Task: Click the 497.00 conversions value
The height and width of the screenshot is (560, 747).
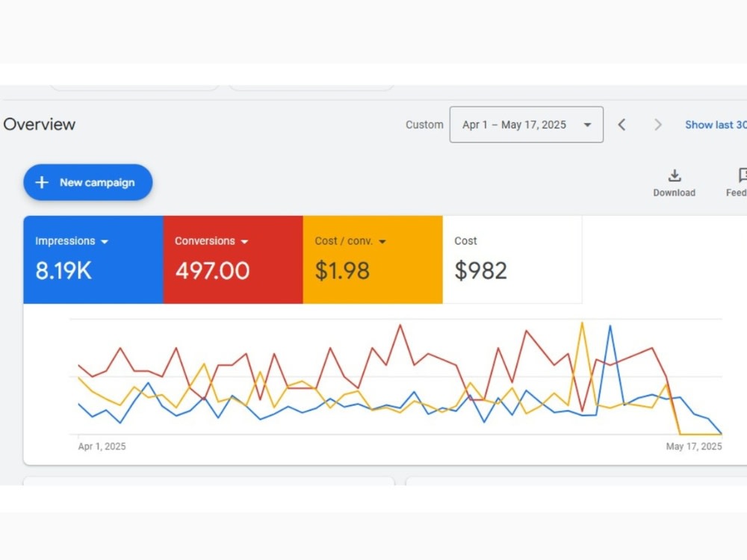Action: [x=212, y=270]
